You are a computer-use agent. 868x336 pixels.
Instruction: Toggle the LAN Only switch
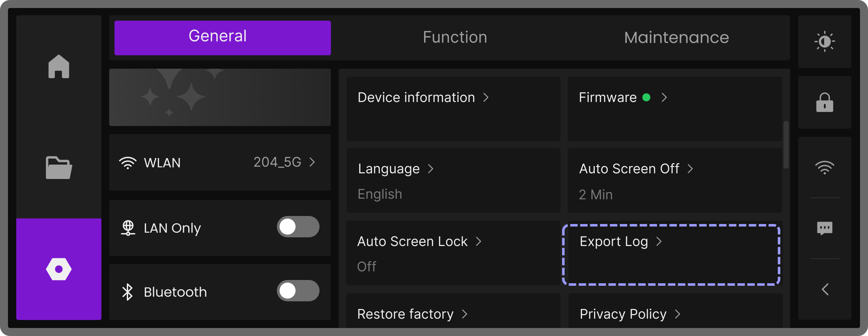[298, 227]
